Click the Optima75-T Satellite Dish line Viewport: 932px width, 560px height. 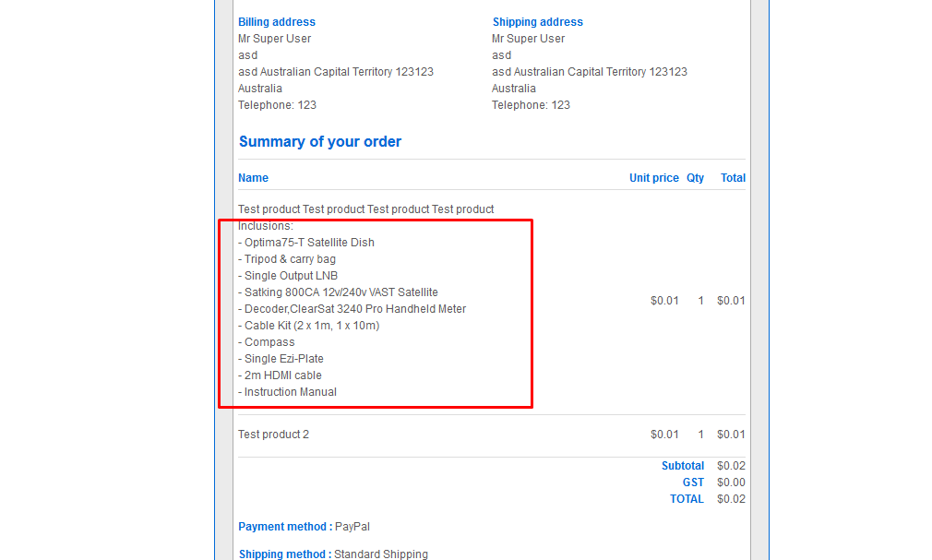point(309,243)
